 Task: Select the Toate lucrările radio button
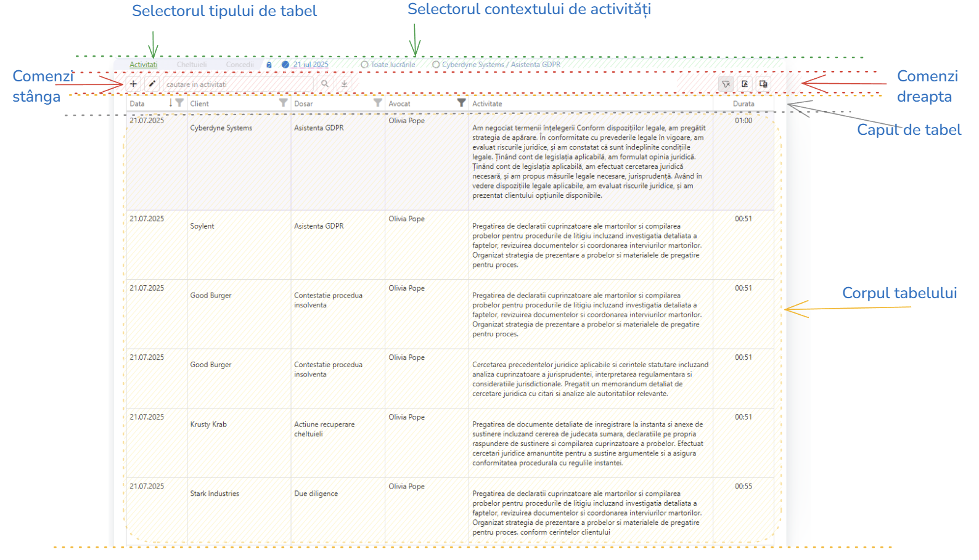364,65
